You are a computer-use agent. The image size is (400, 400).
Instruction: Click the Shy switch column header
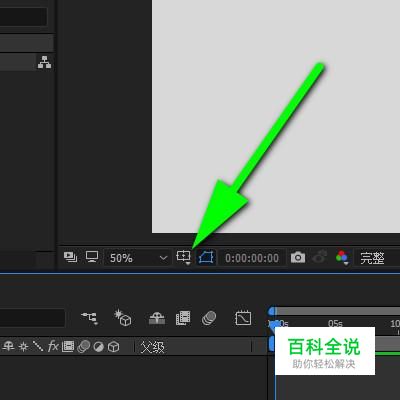pyautogui.click(x=8, y=346)
